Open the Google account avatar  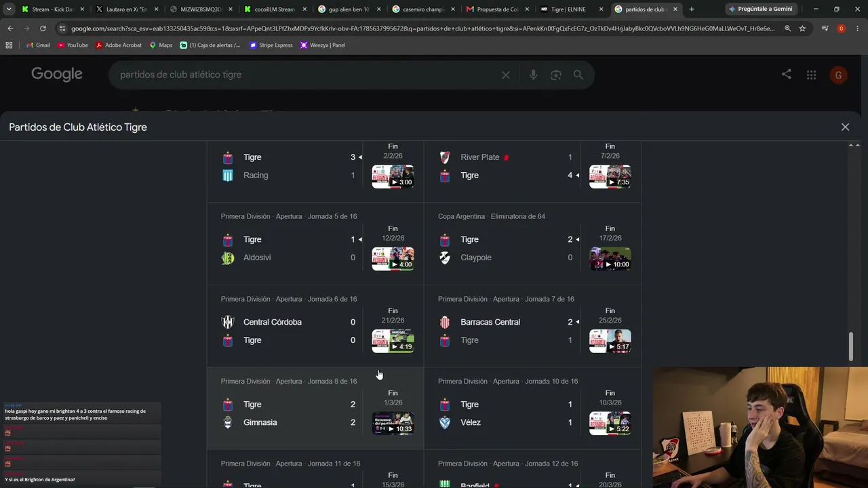838,75
